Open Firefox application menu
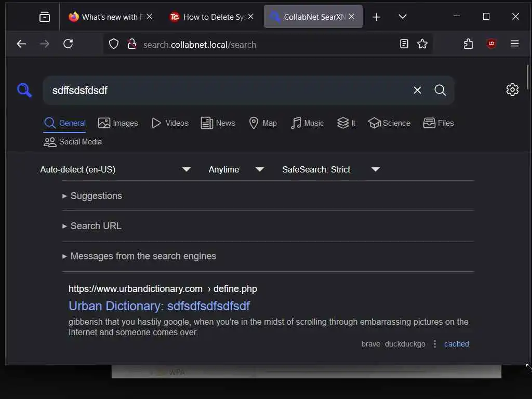This screenshot has height=399, width=532. [515, 44]
